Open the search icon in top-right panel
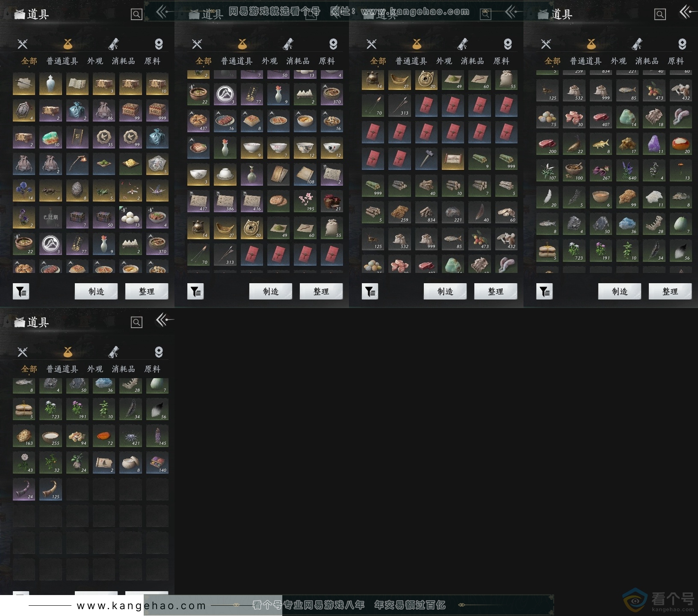Screen dimensions: 698x616 tap(660, 15)
